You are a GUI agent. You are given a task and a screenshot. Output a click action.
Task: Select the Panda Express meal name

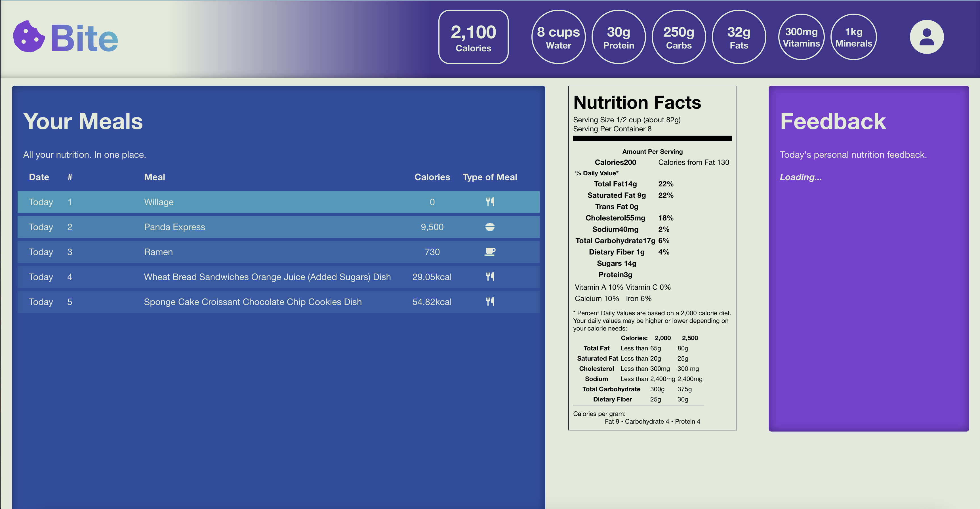pos(174,227)
